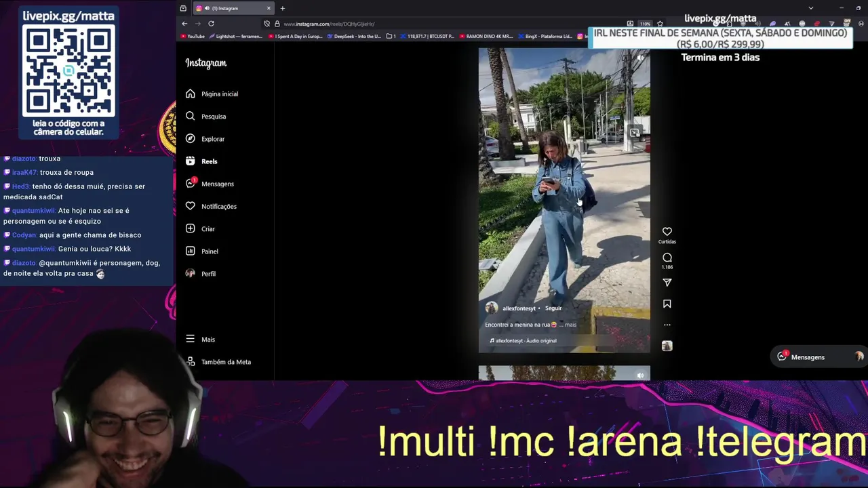Close the Instagram browser tab

point(269,8)
